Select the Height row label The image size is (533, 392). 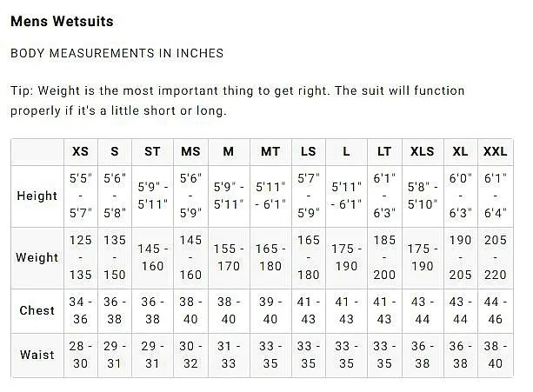click(x=37, y=196)
